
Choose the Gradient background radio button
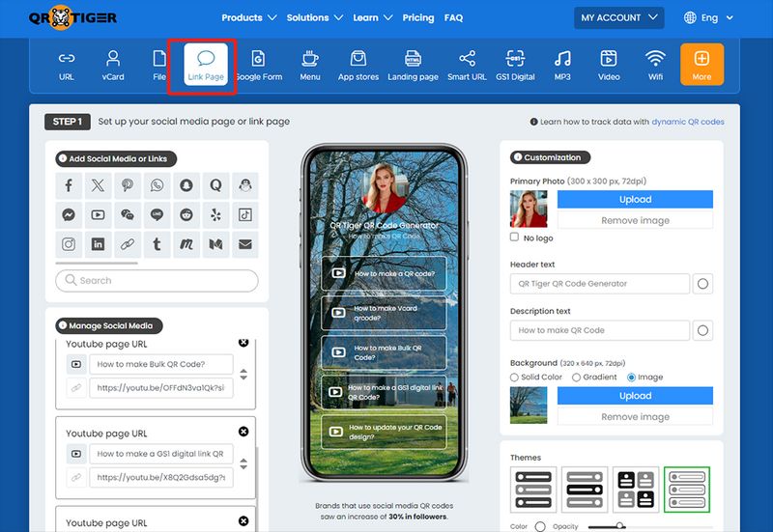coord(577,378)
